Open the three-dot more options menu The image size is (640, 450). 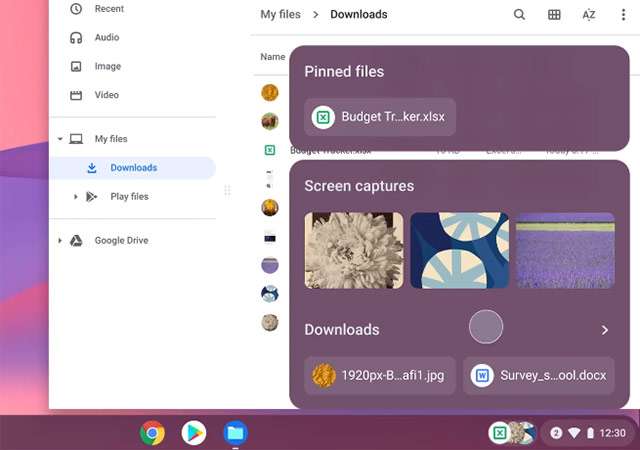coord(622,15)
